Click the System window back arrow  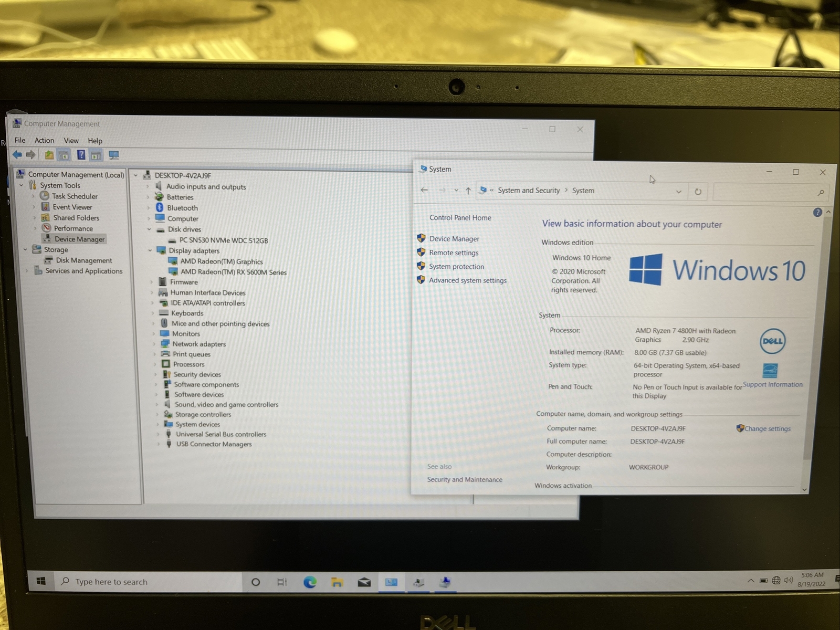(424, 190)
